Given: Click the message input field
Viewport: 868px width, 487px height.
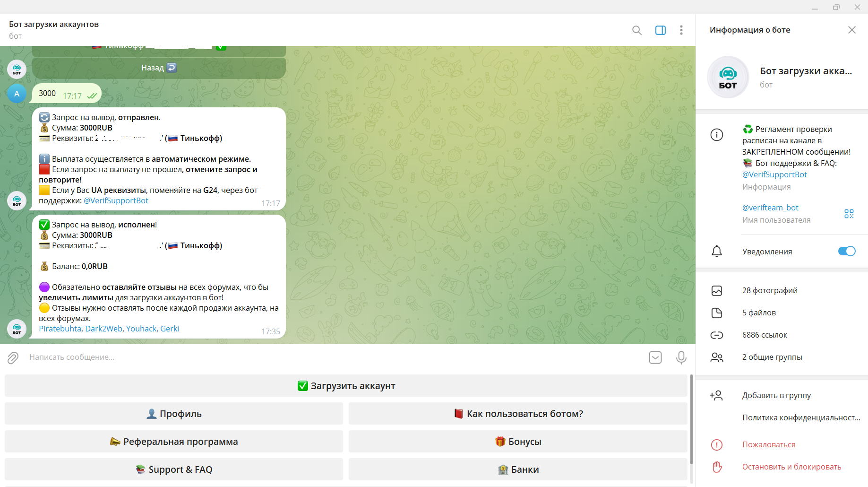Looking at the screenshot, I should point(331,357).
